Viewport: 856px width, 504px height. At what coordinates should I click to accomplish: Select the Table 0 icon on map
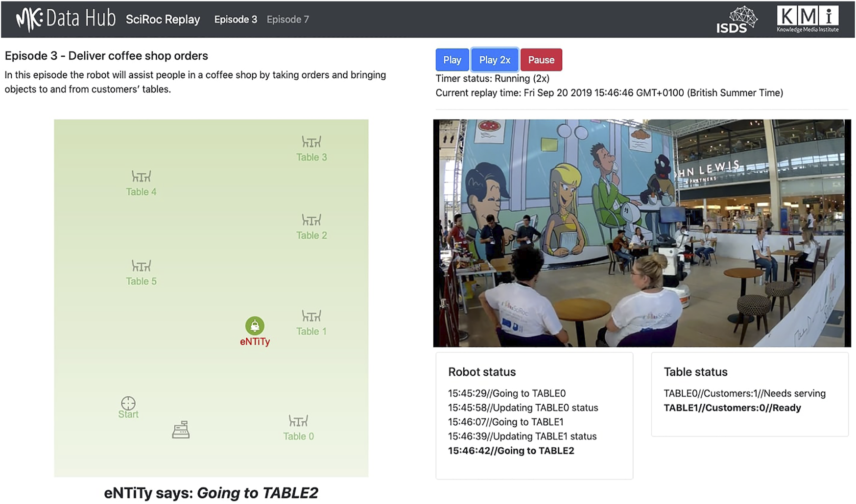(298, 421)
